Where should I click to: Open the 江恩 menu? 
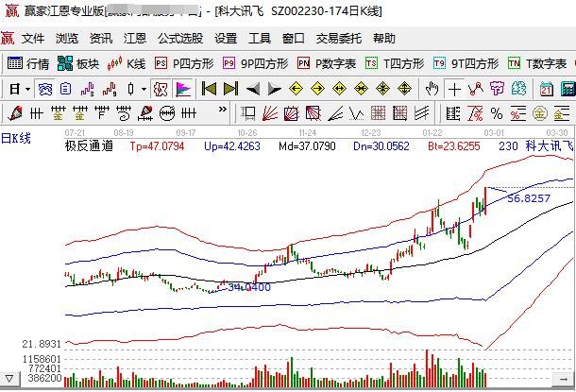(135, 38)
